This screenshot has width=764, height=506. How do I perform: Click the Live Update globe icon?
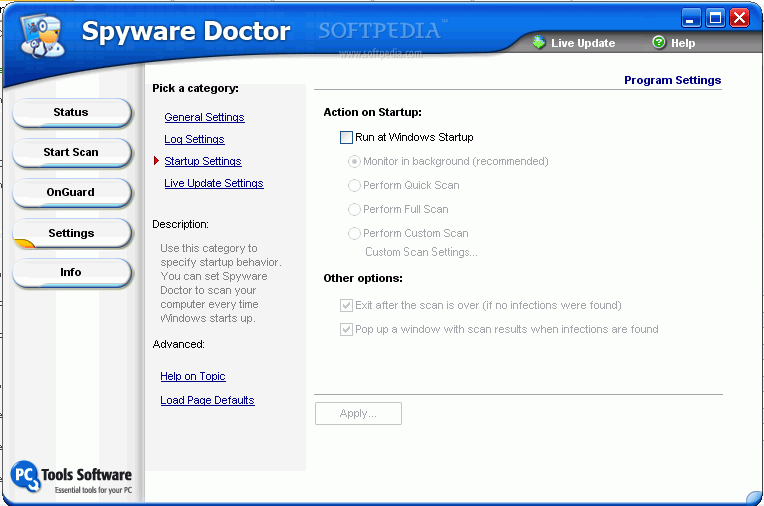[538, 42]
